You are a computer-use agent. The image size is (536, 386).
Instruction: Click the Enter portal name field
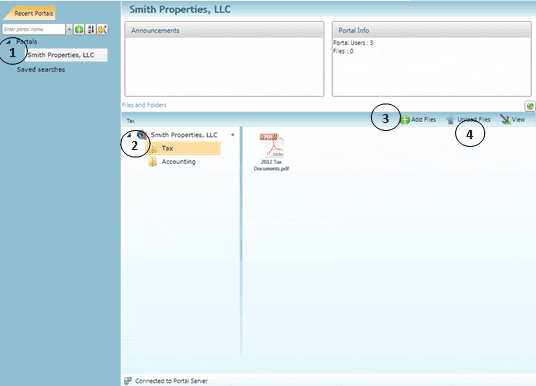point(34,29)
